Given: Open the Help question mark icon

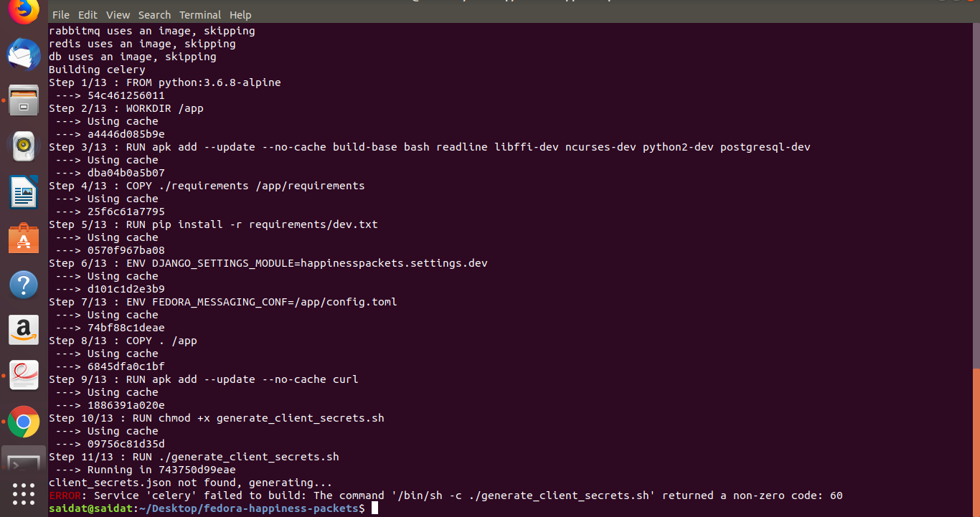Looking at the screenshot, I should [24, 285].
